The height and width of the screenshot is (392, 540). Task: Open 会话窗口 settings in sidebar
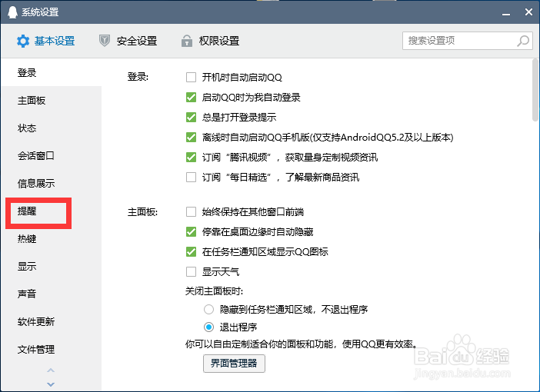pyautogui.click(x=52, y=155)
